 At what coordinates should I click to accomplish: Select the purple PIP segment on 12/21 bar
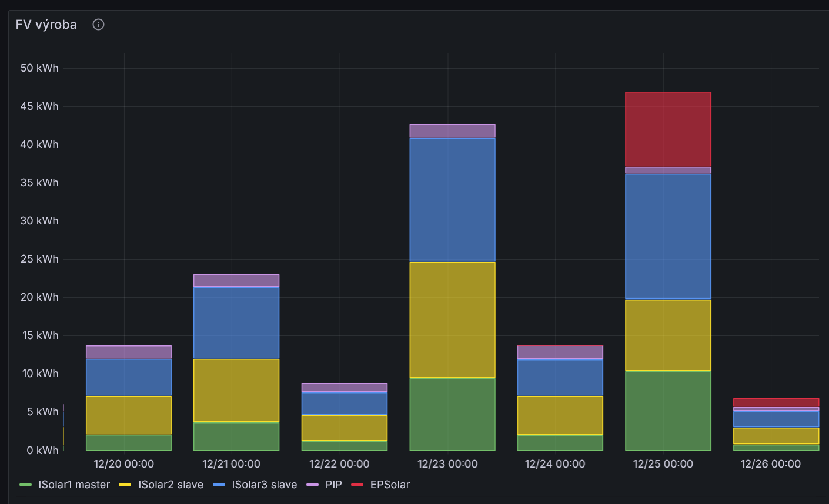tap(236, 281)
